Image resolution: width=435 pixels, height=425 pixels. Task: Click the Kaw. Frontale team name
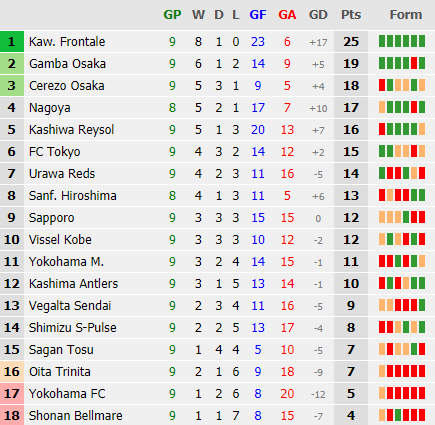pyautogui.click(x=67, y=42)
